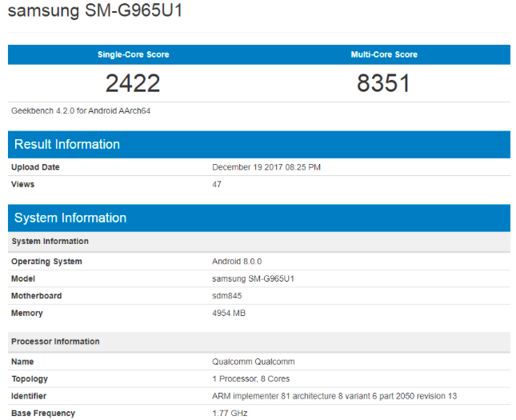516x420 pixels.
Task: Click the Model value samsung SM-G965U1
Action: 254,278
